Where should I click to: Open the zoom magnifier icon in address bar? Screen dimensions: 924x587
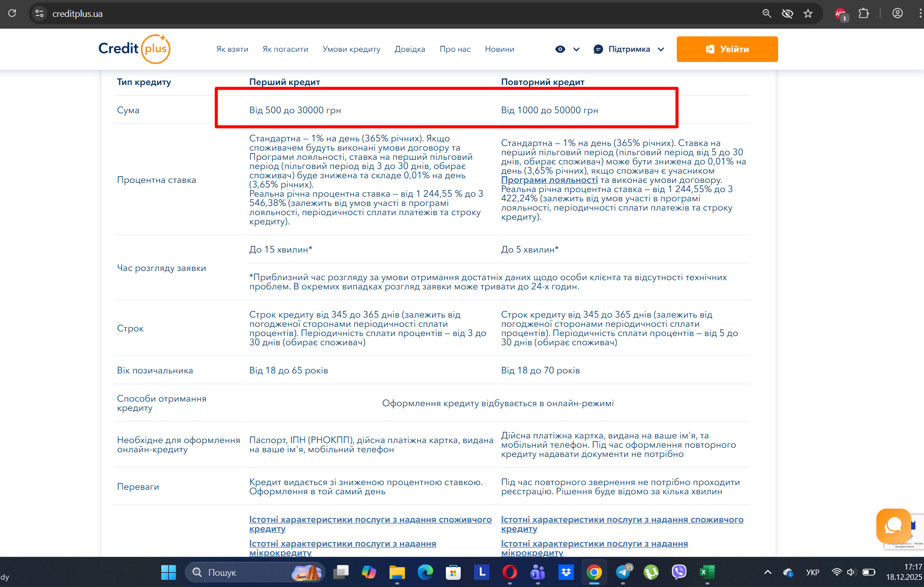pyautogui.click(x=767, y=14)
